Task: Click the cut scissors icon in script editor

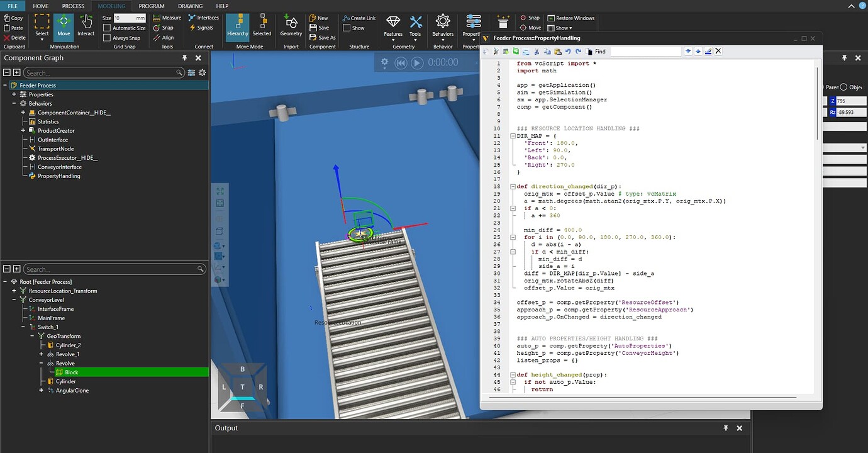Action: (x=537, y=52)
